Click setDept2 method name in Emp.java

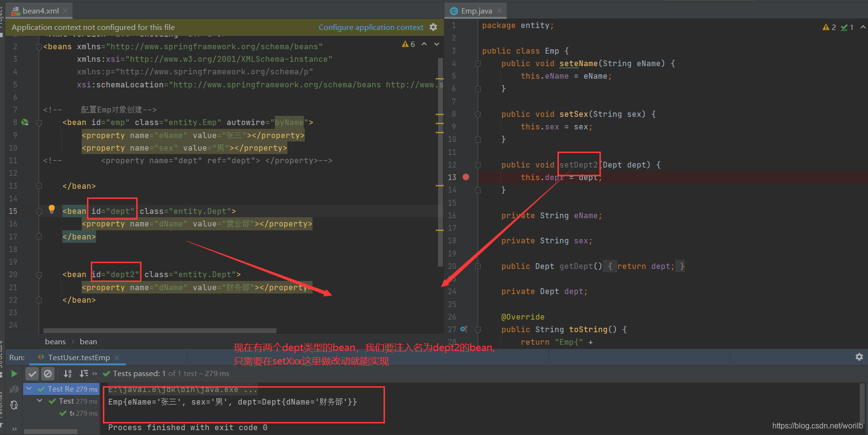[x=579, y=165]
